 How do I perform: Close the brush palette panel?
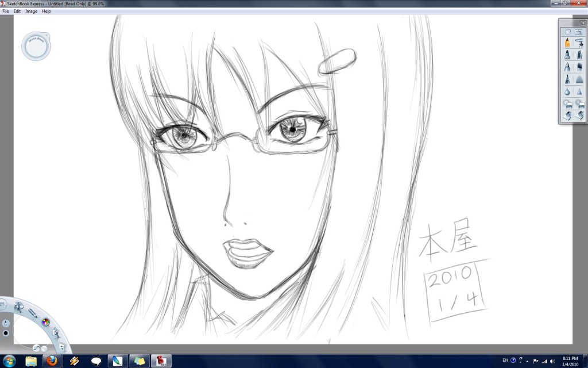point(583,23)
